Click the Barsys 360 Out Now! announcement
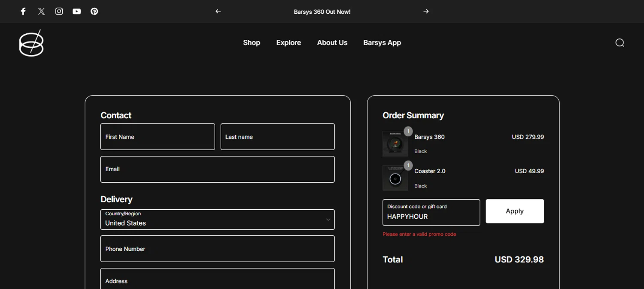The height and width of the screenshot is (289, 644). coord(322,12)
